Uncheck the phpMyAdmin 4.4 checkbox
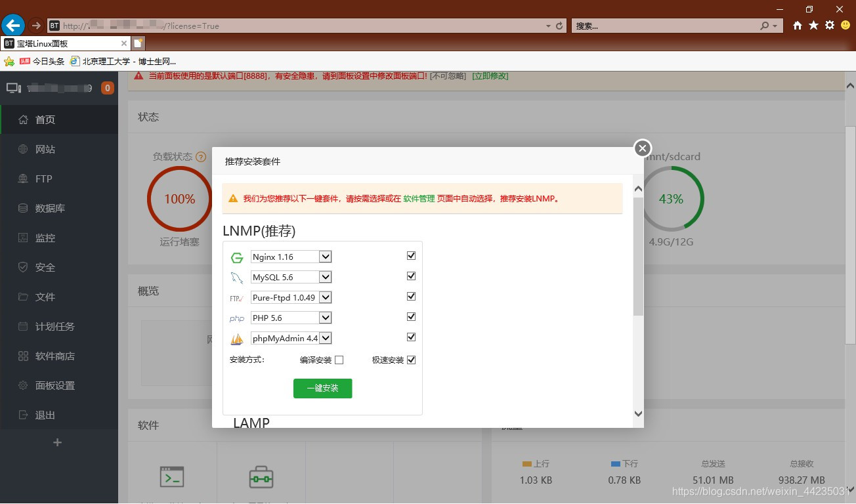Image resolution: width=856 pixels, height=504 pixels. [412, 337]
